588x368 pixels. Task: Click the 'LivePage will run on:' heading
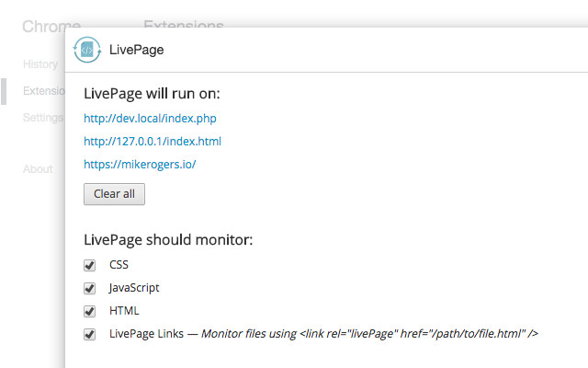coord(152,94)
